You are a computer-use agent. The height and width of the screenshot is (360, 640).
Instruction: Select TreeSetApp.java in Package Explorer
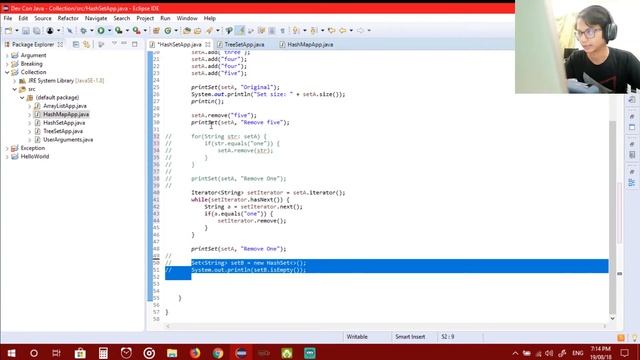pyautogui.click(x=63, y=131)
